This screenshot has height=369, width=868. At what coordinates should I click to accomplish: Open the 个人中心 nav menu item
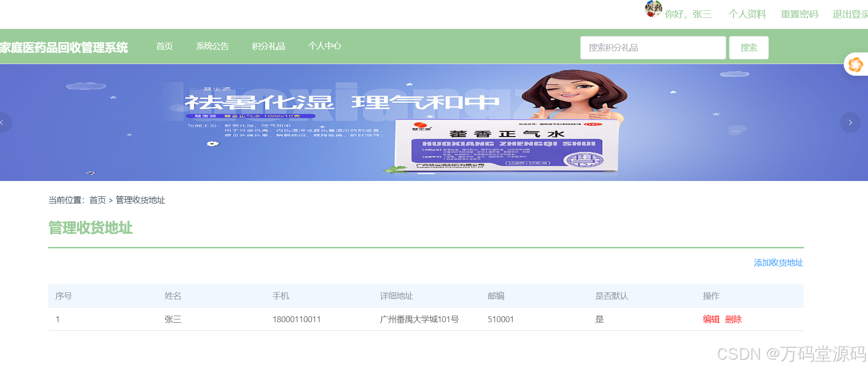[x=325, y=46]
